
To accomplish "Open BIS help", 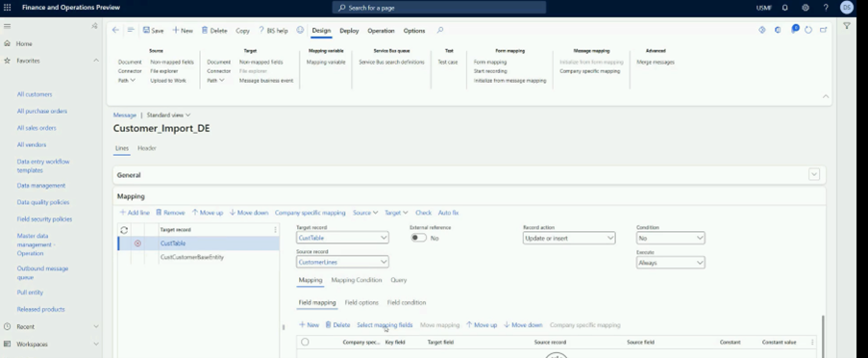I will point(273,31).
